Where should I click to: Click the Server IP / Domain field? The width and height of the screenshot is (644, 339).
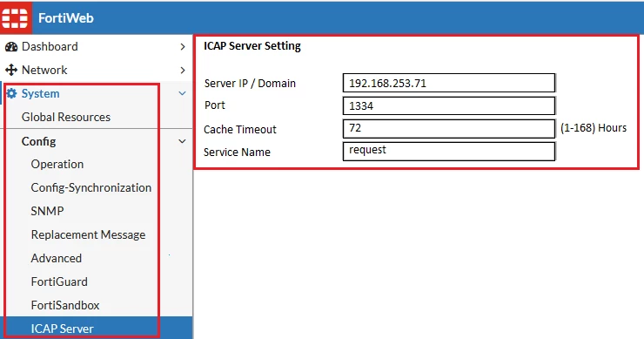point(449,83)
